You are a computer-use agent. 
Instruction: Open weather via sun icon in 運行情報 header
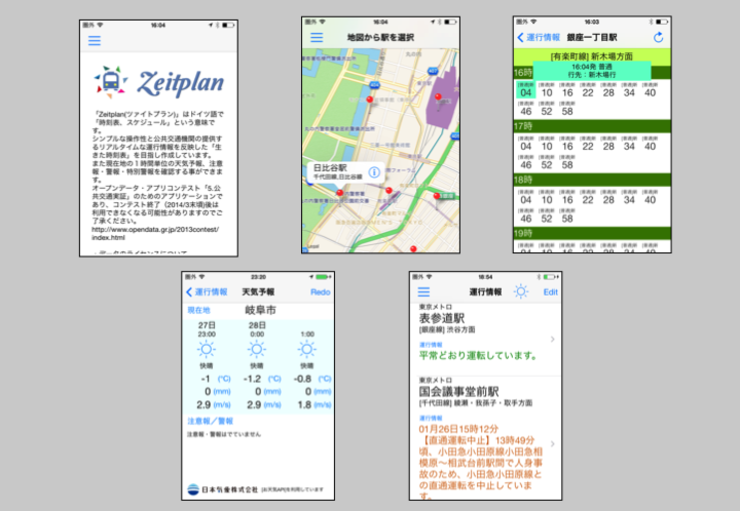(521, 292)
